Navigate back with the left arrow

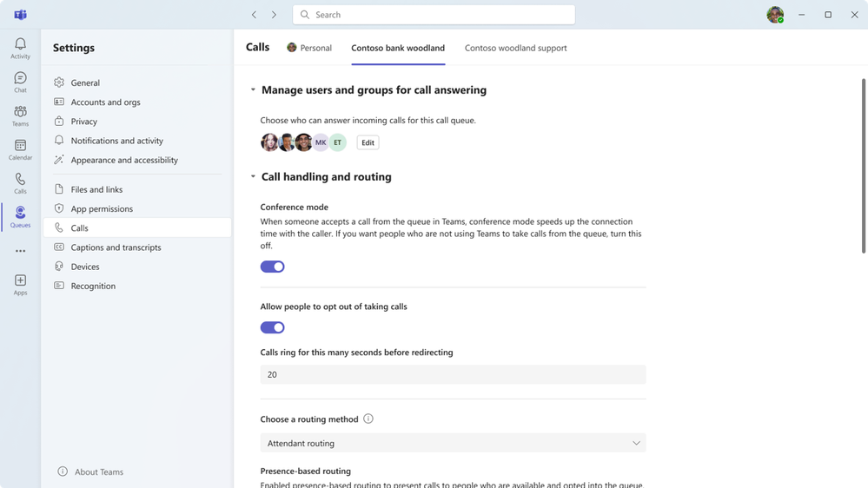[x=254, y=15]
